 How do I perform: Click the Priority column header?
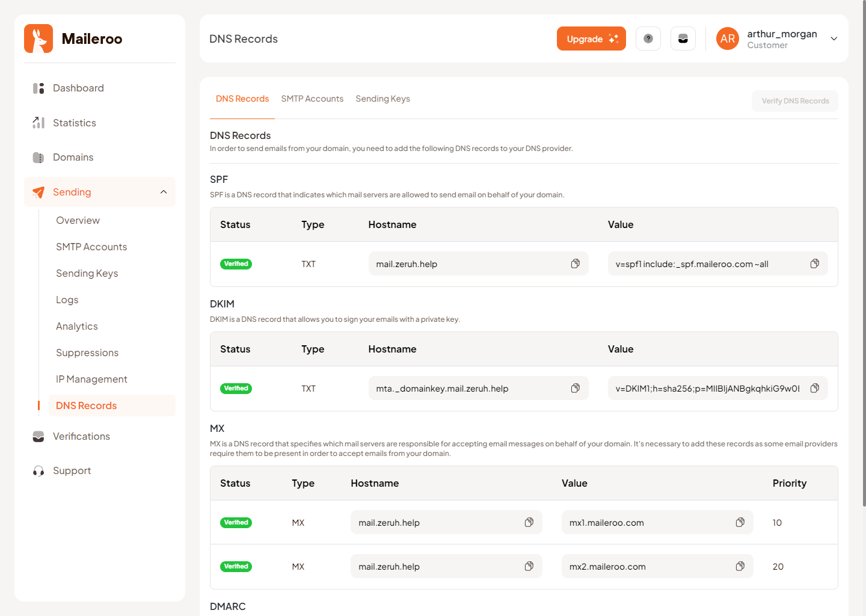pyautogui.click(x=790, y=483)
